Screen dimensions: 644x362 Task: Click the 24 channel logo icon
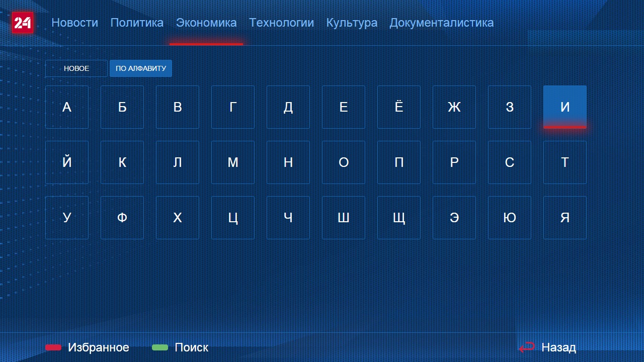[x=23, y=23]
